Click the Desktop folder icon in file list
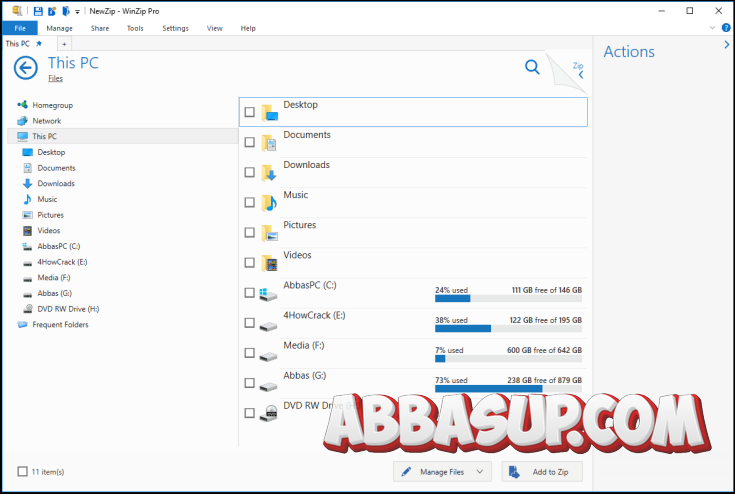Viewport: 735px width, 494px height. tap(269, 112)
